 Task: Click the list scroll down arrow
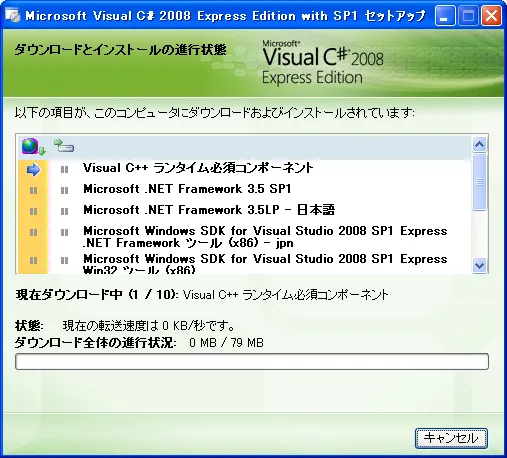[479, 266]
